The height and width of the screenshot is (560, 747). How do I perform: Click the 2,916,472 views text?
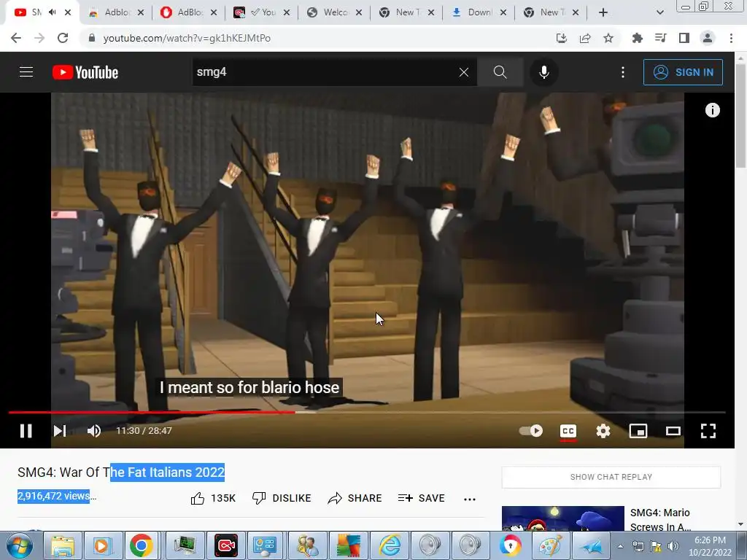pyautogui.click(x=53, y=496)
